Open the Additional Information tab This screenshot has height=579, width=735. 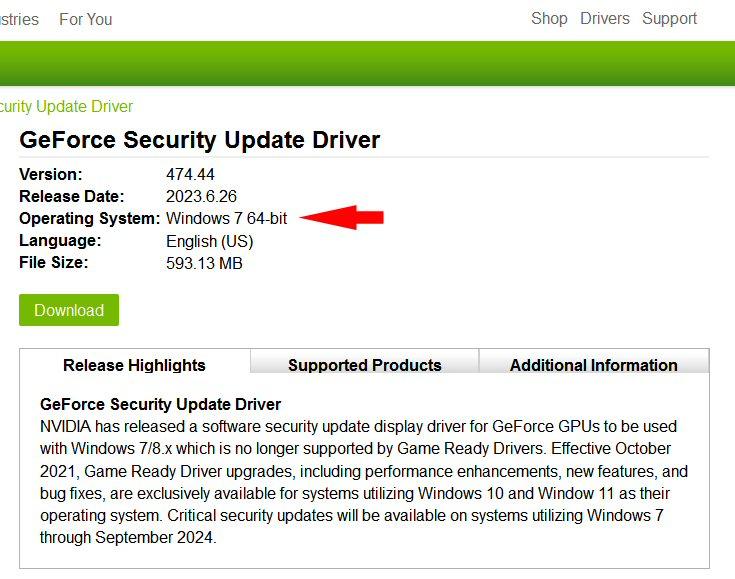[x=593, y=365]
